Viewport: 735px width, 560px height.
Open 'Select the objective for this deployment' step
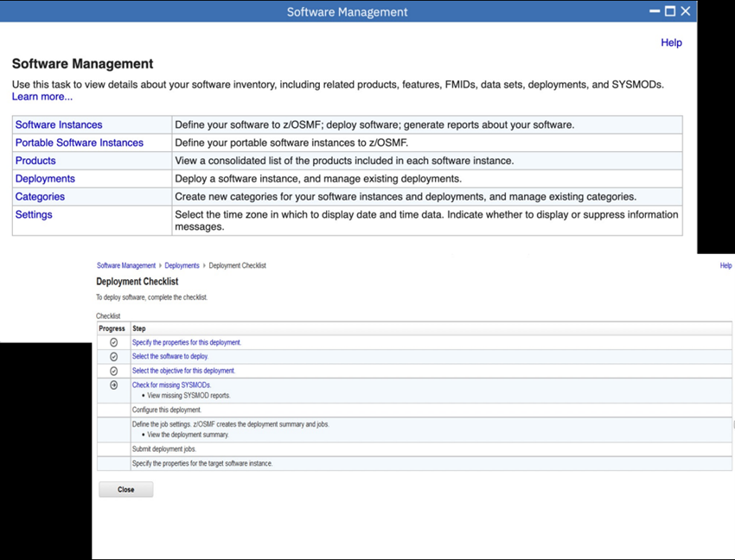point(183,371)
